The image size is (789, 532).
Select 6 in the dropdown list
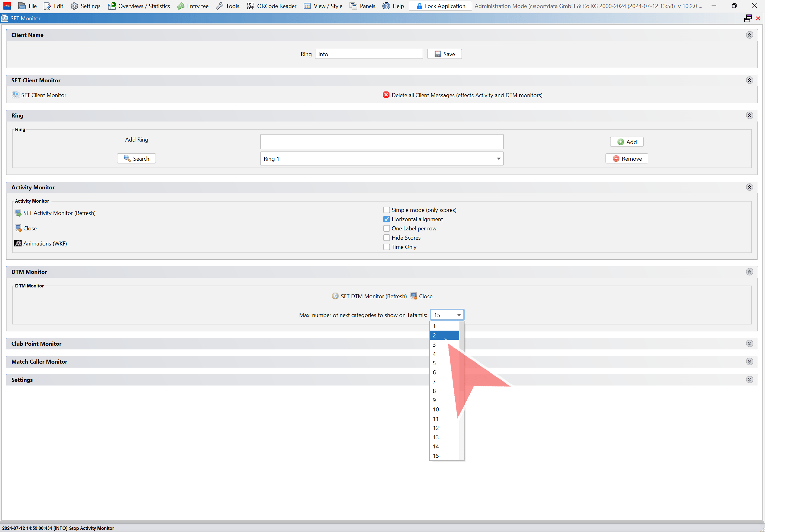point(444,373)
